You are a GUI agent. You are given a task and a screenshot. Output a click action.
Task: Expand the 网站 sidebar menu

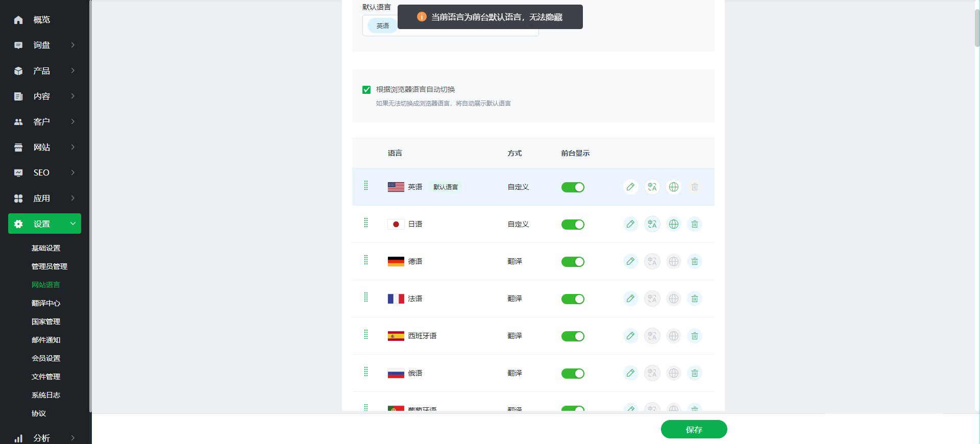(44, 147)
